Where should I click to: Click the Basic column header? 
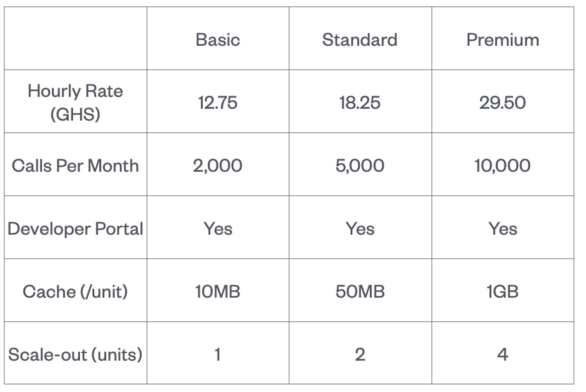click(x=218, y=39)
